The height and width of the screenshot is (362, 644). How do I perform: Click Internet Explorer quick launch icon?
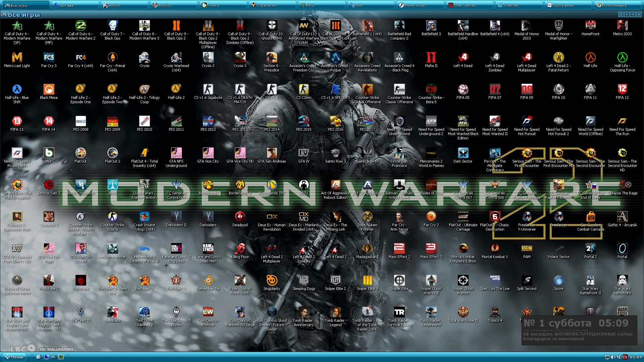click(39, 357)
